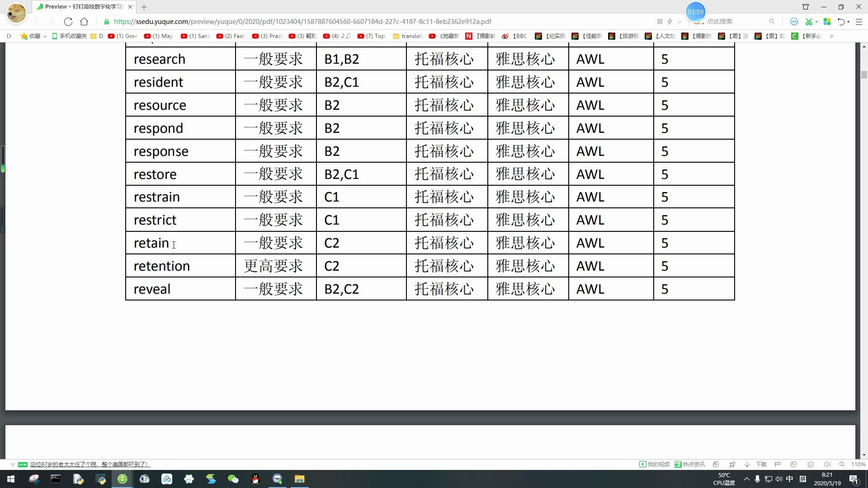
Task: Open 热点资讯 in the status bar
Action: pos(689,464)
